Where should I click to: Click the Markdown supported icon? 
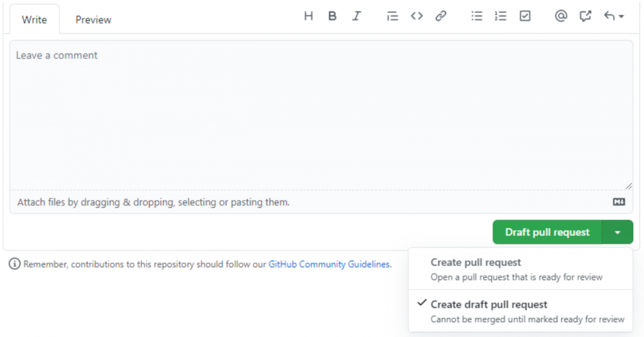point(619,202)
